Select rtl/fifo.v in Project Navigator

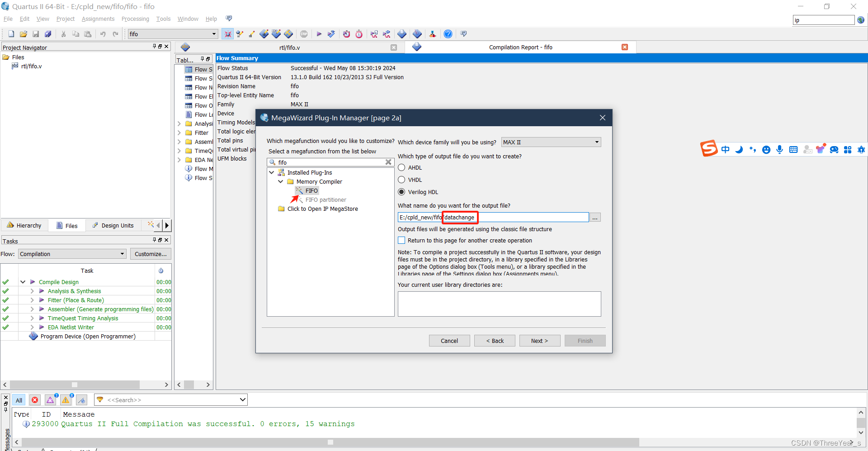click(x=31, y=66)
